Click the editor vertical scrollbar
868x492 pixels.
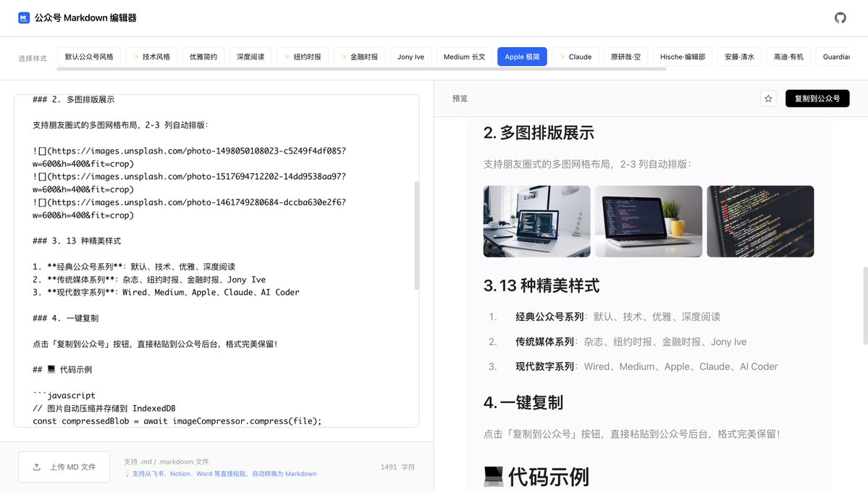416,235
